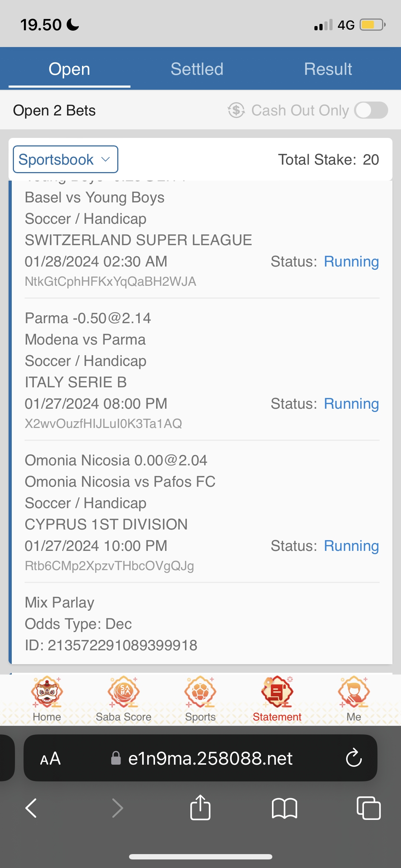
Task: Tap Running status for Modena vs Parma
Action: [x=351, y=404]
